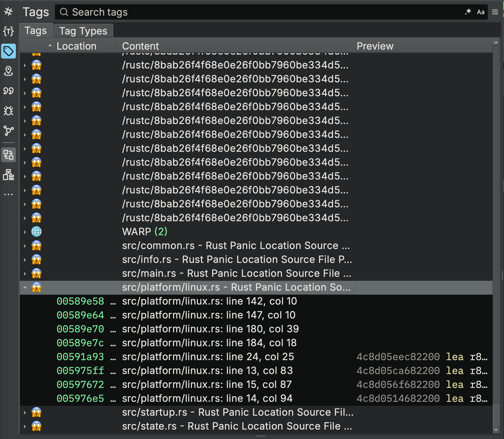This screenshot has height=439, width=504.
Task: Go to address 00591a93
Action: 80,357
